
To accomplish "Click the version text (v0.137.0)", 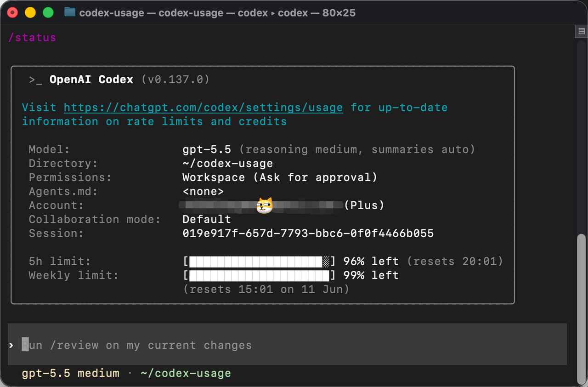I will [x=175, y=80].
